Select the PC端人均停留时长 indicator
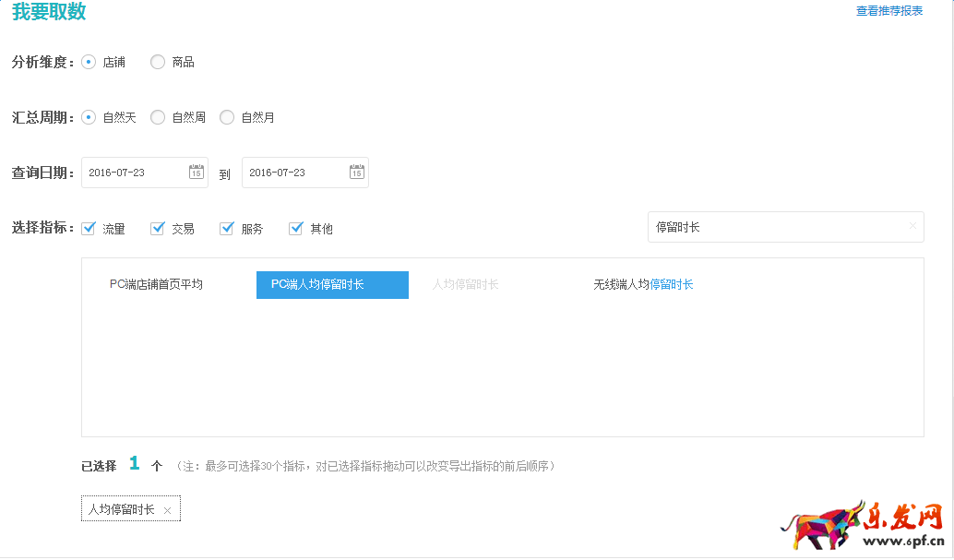The width and height of the screenshot is (954, 560). (331, 284)
